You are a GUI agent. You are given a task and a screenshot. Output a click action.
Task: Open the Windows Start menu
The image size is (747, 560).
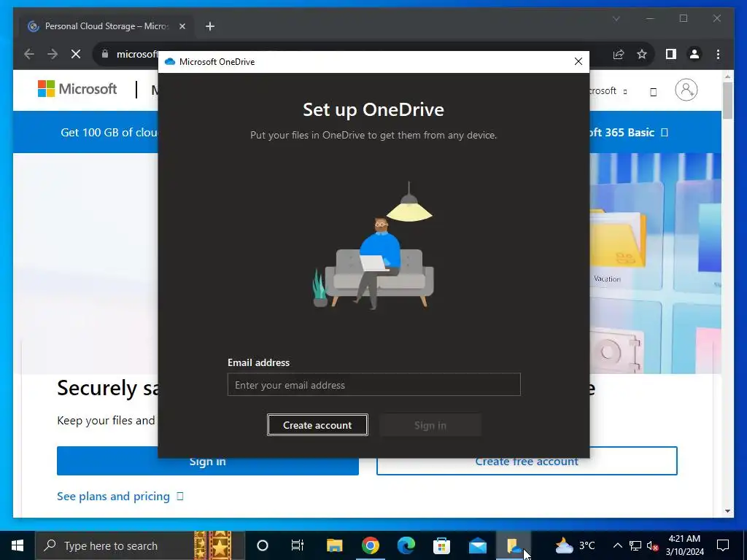click(18, 545)
